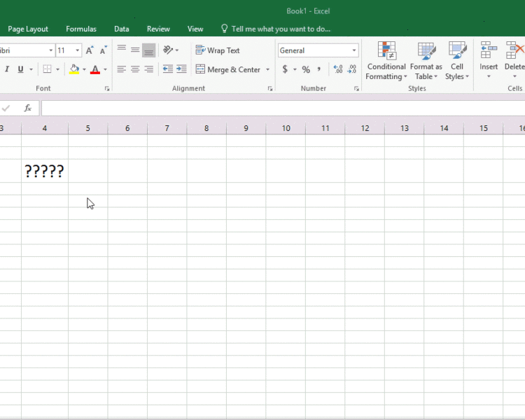Click the Decrease Indent icon
The image size is (525, 420).
[168, 69]
